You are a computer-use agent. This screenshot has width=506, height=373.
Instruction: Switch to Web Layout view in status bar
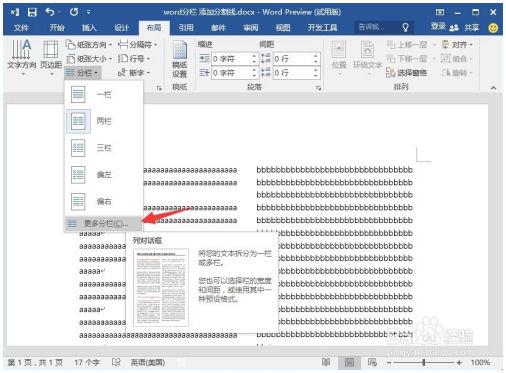[x=372, y=362]
